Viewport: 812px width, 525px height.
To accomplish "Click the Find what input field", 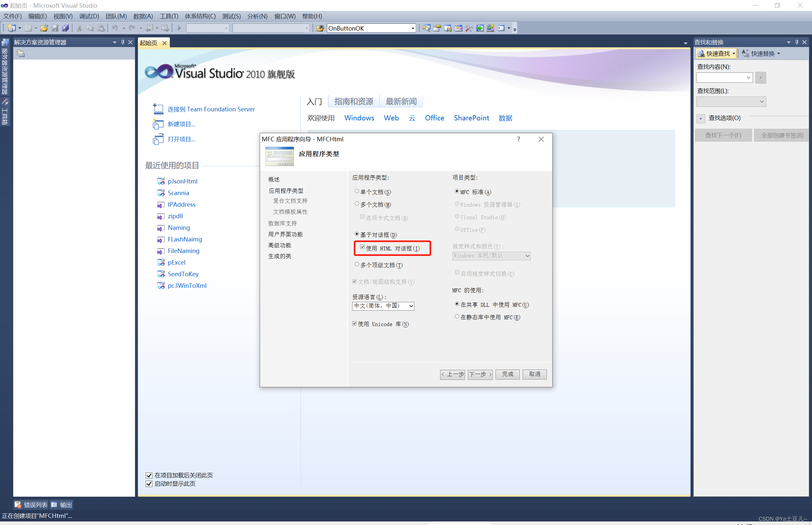I will 720,78.
